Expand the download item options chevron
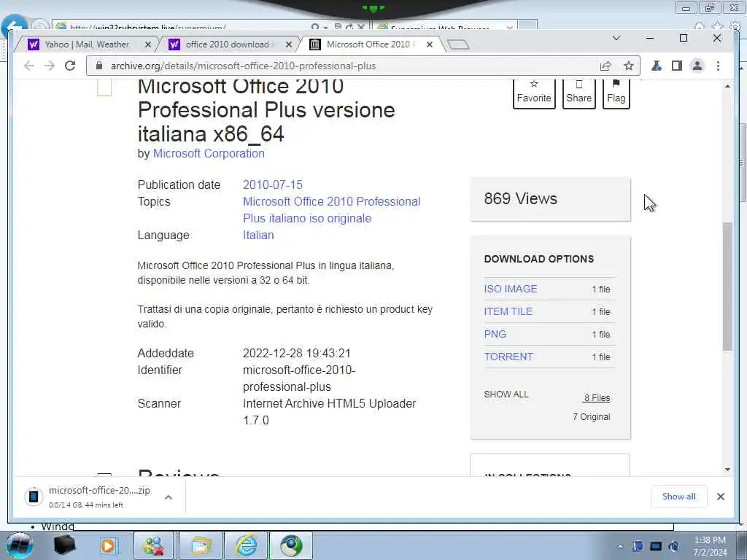 pyautogui.click(x=169, y=497)
